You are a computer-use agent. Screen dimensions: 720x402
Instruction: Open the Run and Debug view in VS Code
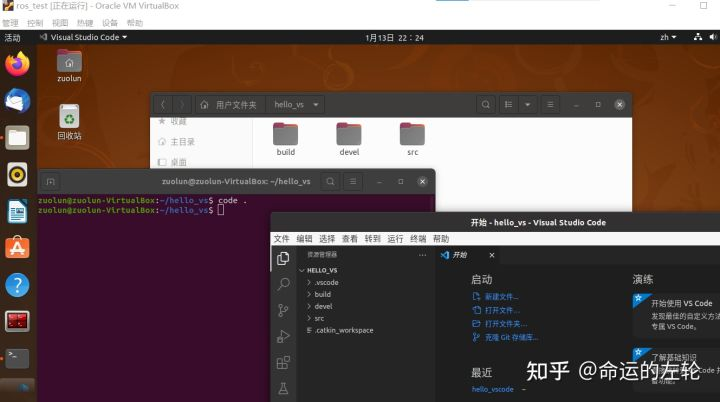pyautogui.click(x=283, y=336)
